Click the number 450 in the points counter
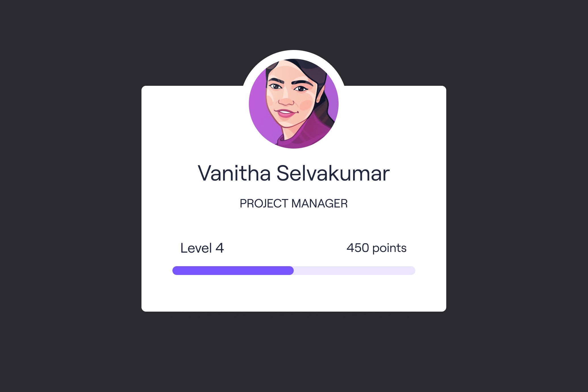Viewport: 588px width, 392px height. coord(358,248)
